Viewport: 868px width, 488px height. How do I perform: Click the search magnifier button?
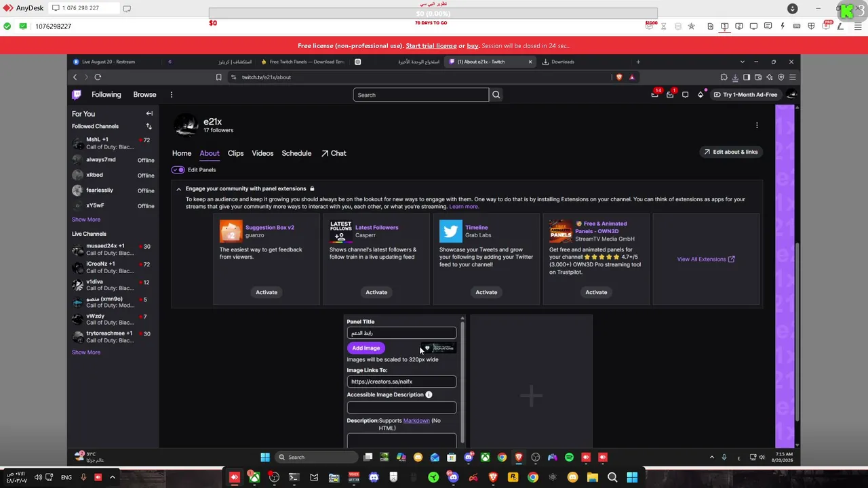click(x=496, y=95)
